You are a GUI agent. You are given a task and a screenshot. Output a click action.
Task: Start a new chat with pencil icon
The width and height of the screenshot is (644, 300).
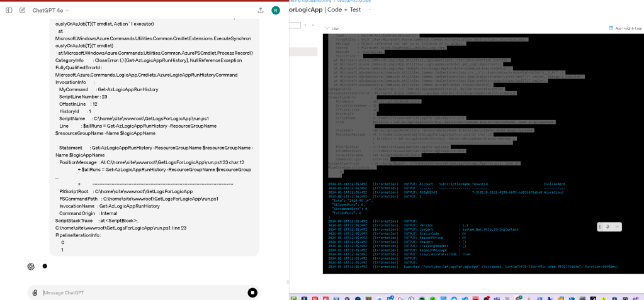(22, 10)
